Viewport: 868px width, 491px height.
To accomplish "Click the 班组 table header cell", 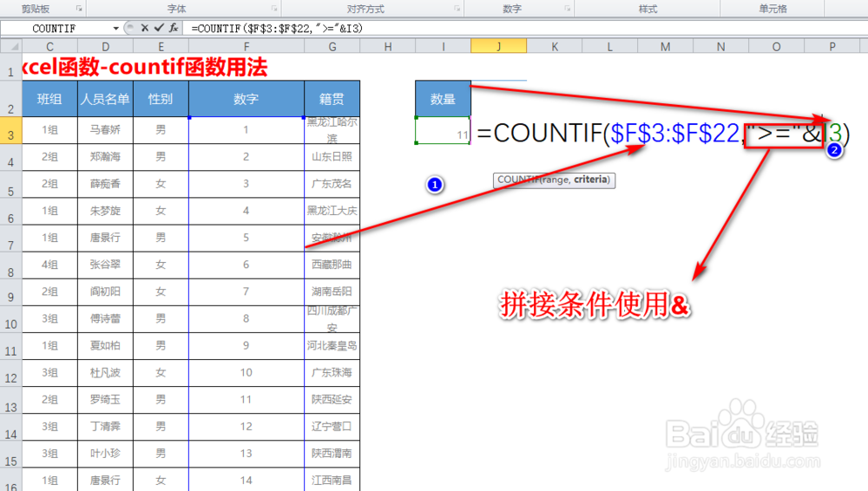I will (x=49, y=99).
